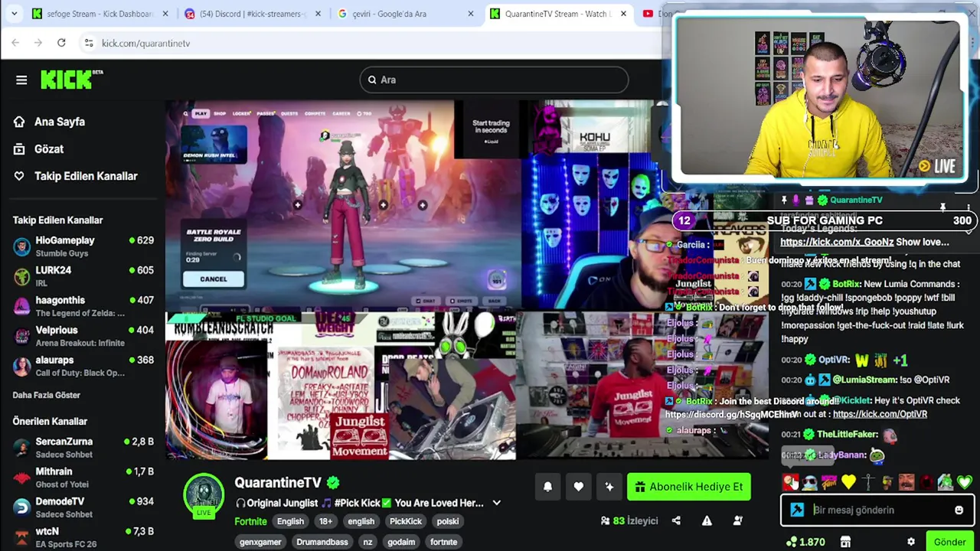Click the 18+ tag
This screenshot has height=551, width=980.
click(x=325, y=521)
